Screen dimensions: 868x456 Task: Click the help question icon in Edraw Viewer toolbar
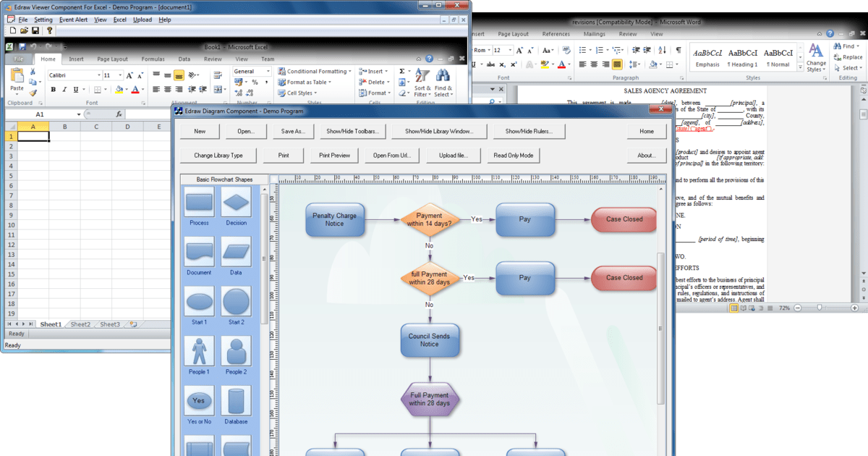(50, 30)
